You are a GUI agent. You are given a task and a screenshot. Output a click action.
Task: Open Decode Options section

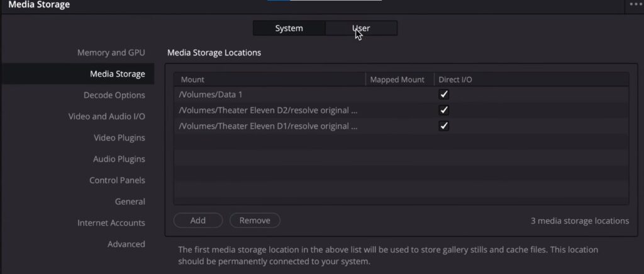click(x=114, y=96)
